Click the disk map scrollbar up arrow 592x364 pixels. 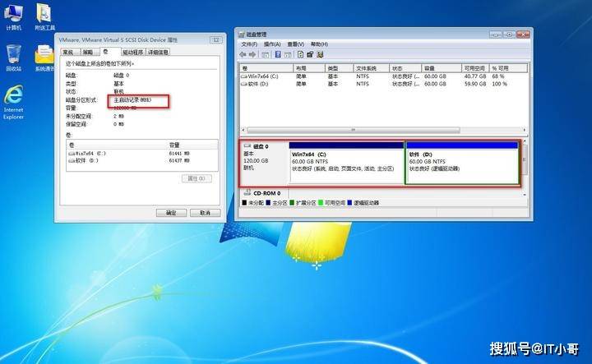click(x=525, y=141)
